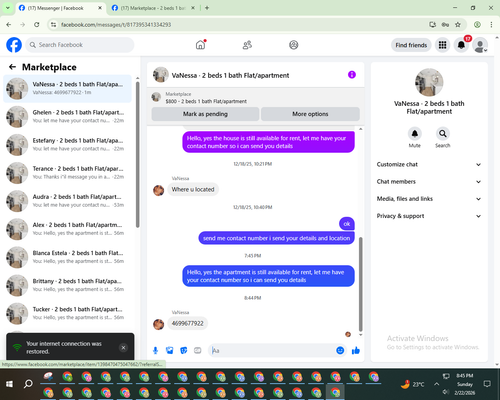This screenshot has height=400, width=500.
Task: Open Windows taskbar search
Action: [28, 384]
